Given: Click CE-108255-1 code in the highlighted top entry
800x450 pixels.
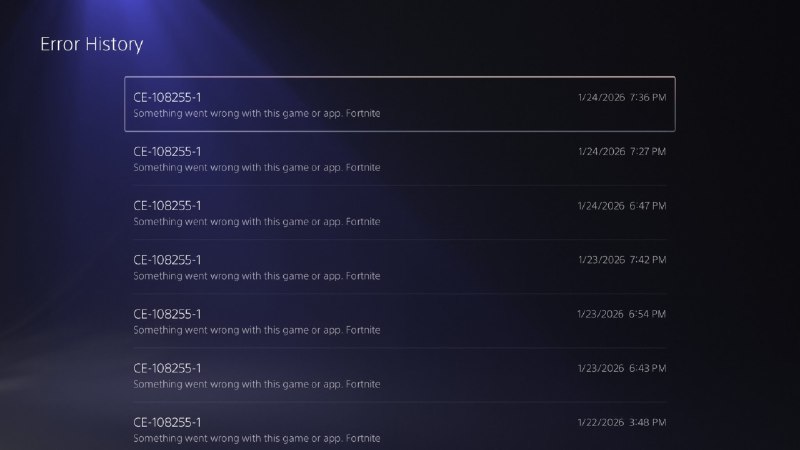Looking at the screenshot, I should pyautogui.click(x=167, y=97).
